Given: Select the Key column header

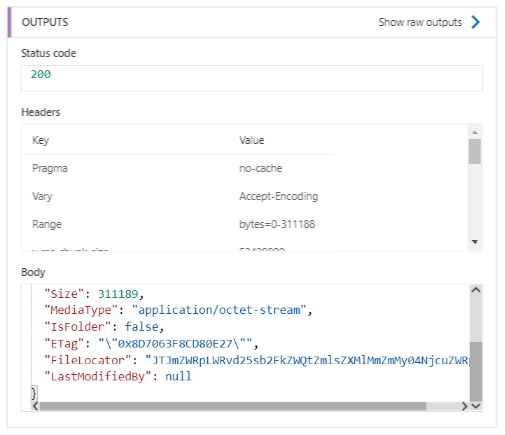Looking at the screenshot, I should (x=40, y=140).
